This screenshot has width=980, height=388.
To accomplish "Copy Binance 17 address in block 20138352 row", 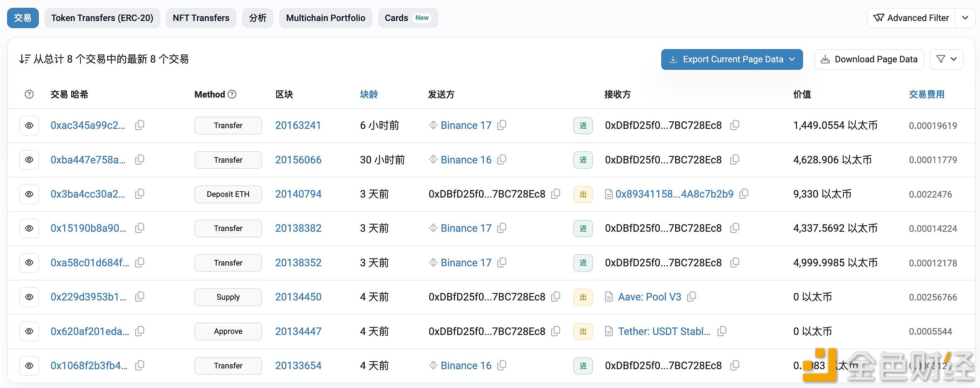I will (502, 262).
